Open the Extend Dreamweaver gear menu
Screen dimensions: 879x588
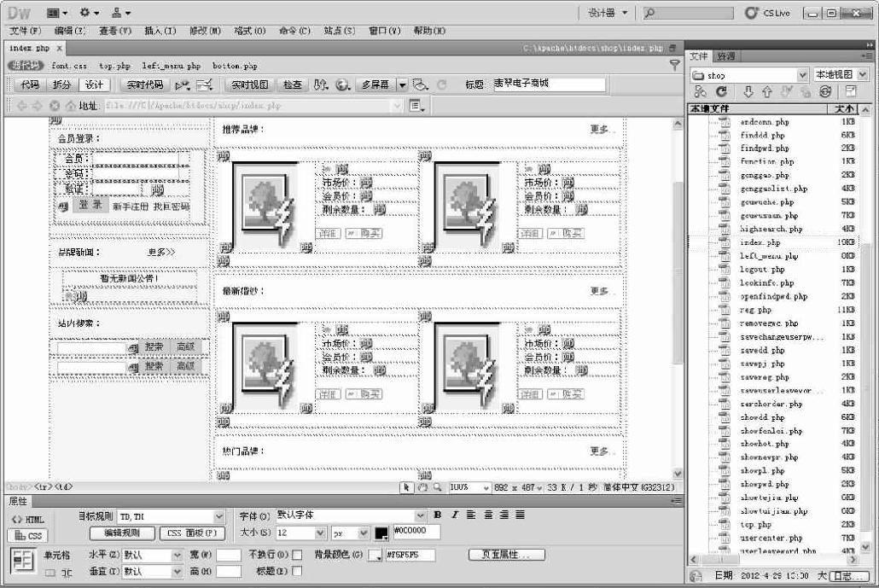click(x=89, y=12)
